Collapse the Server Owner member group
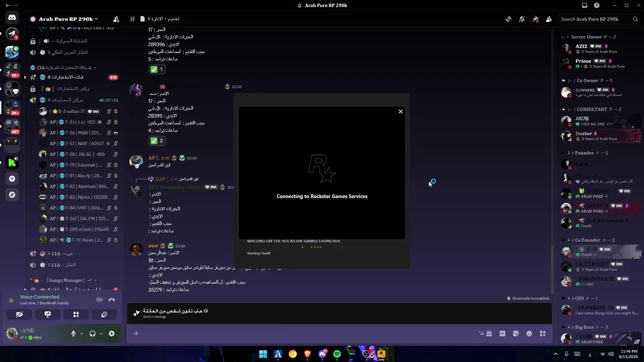Viewport: 644px width, 362px height. [589, 37]
